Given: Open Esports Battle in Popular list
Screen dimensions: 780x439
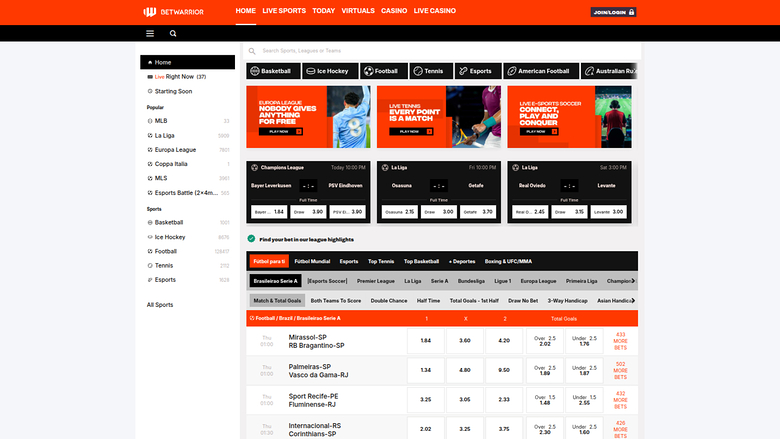Looking at the screenshot, I should click(x=188, y=192).
